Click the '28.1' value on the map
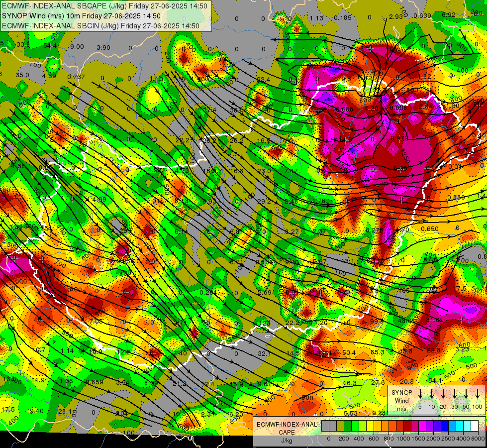Screen dimensions: 487x448 coord(65,412)
